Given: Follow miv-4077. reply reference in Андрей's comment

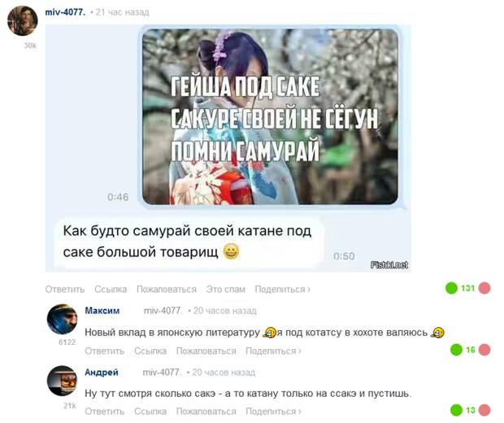Looking at the screenshot, I should [163, 373].
